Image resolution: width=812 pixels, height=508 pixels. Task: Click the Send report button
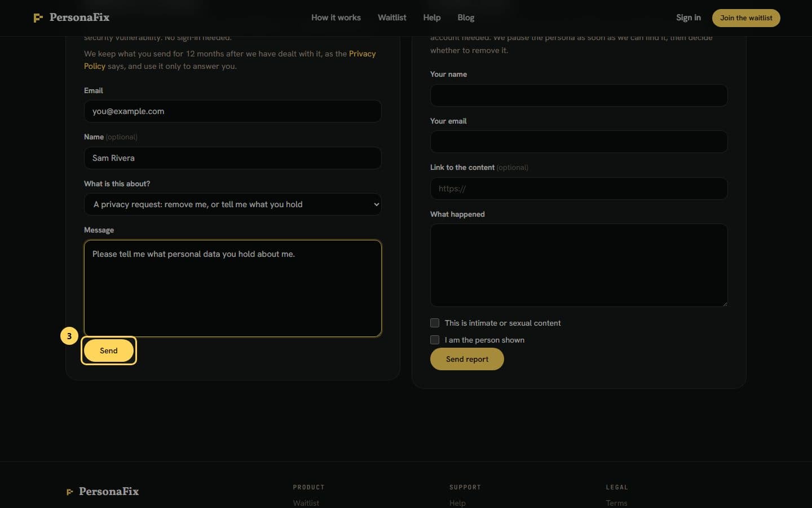point(467,359)
